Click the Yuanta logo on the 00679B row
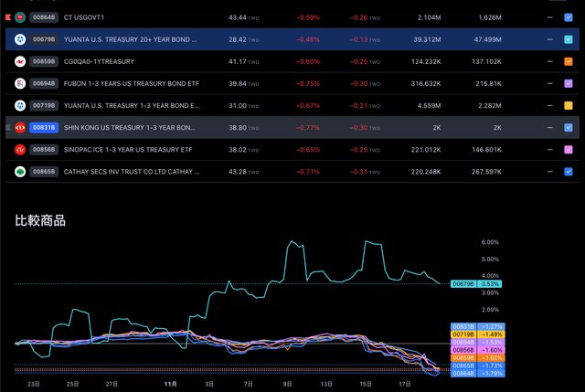This screenshot has height=392, width=585. (x=19, y=39)
